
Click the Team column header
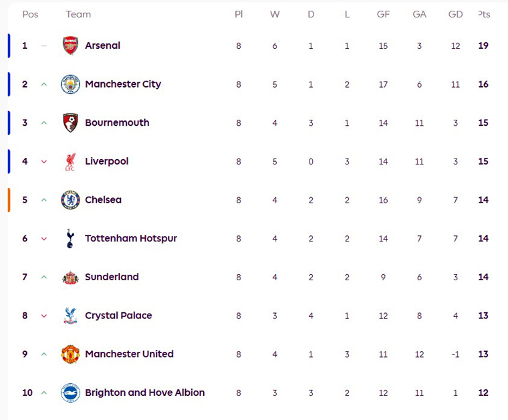(78, 14)
